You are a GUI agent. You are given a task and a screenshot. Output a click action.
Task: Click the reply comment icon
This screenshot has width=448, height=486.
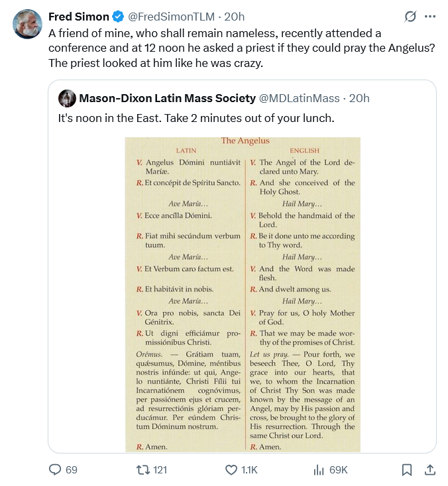55,469
